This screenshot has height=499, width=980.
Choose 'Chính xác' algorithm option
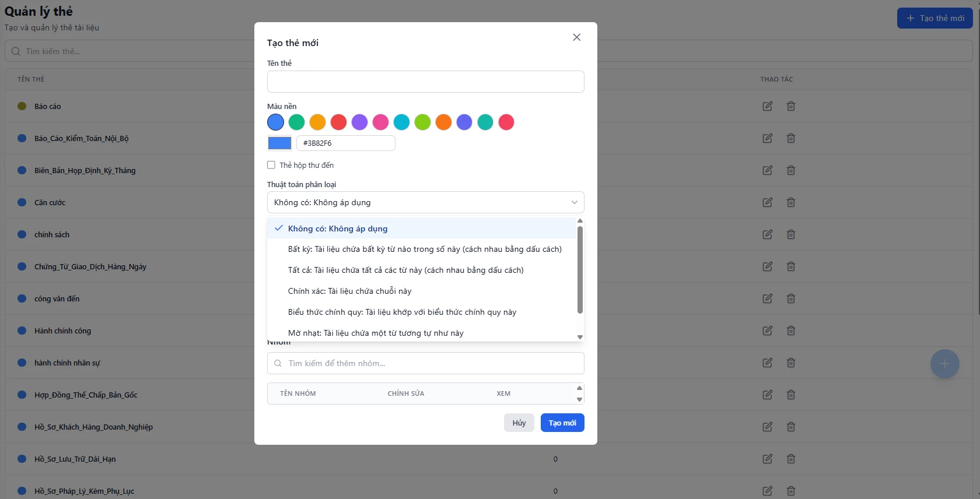tap(349, 291)
